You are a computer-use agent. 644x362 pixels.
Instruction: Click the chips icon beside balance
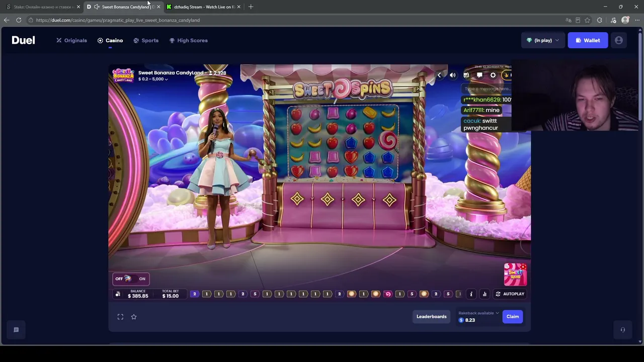pos(118,294)
